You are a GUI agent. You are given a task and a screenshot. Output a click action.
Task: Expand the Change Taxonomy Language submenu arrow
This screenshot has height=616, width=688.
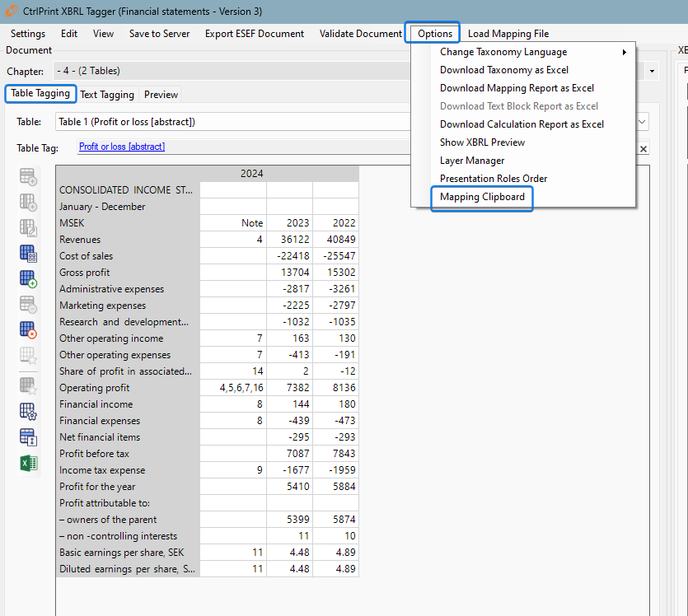624,52
